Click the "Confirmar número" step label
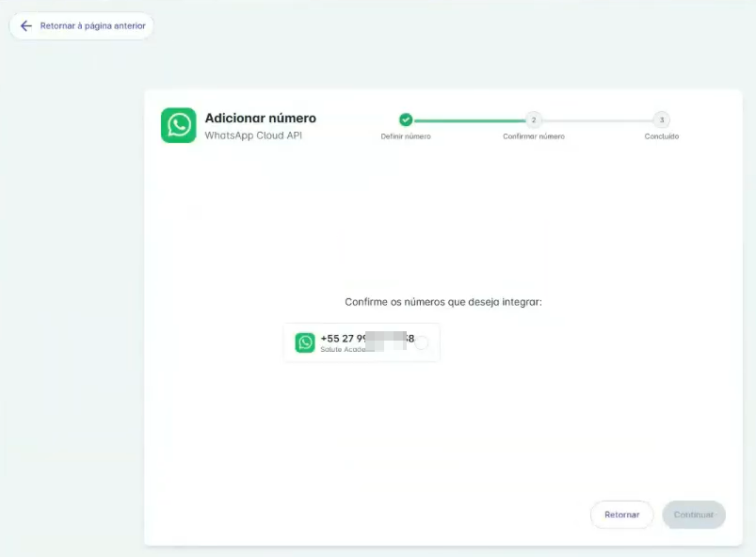756x557 pixels. coord(534,136)
